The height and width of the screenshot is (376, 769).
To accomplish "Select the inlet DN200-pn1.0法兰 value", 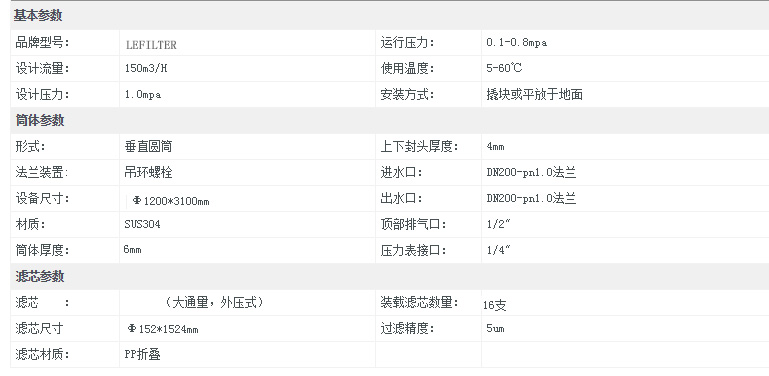I will point(531,173).
